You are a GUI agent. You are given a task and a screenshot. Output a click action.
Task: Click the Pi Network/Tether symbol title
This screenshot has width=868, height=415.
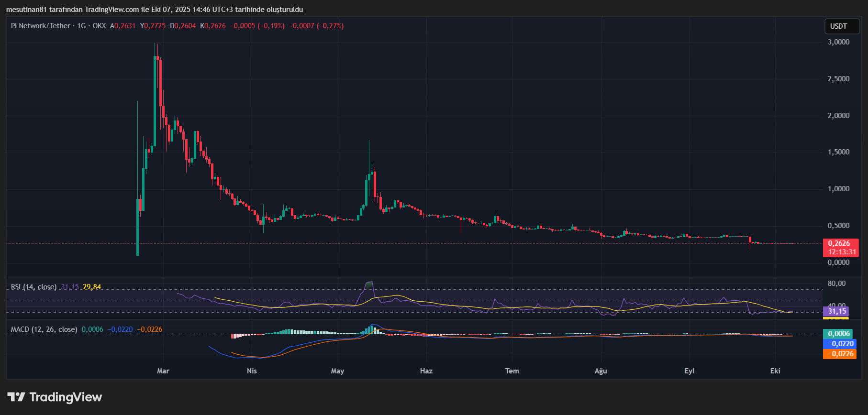41,26
